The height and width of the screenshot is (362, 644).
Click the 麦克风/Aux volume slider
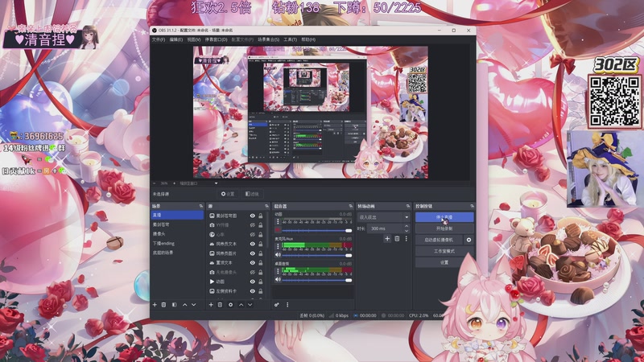[317, 255]
